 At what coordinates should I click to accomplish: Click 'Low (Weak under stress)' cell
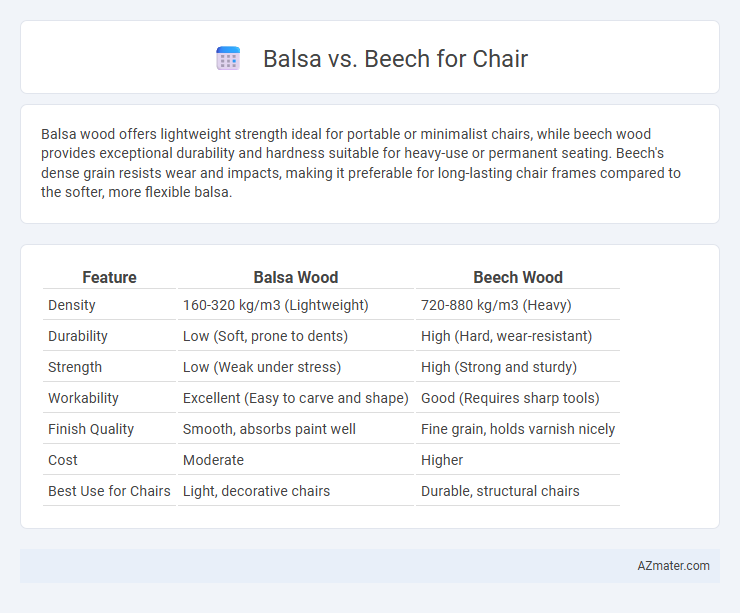coord(296,367)
